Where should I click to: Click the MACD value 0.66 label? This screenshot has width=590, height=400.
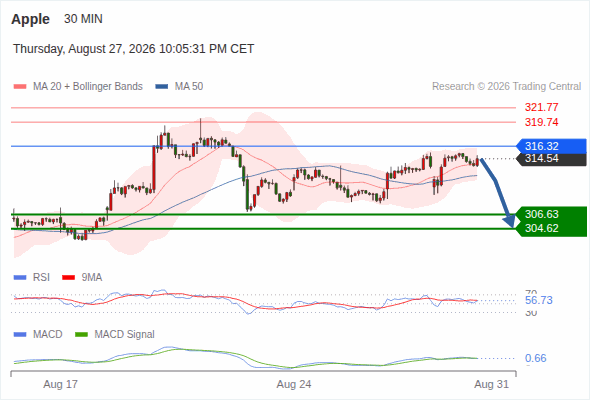tap(535, 358)
